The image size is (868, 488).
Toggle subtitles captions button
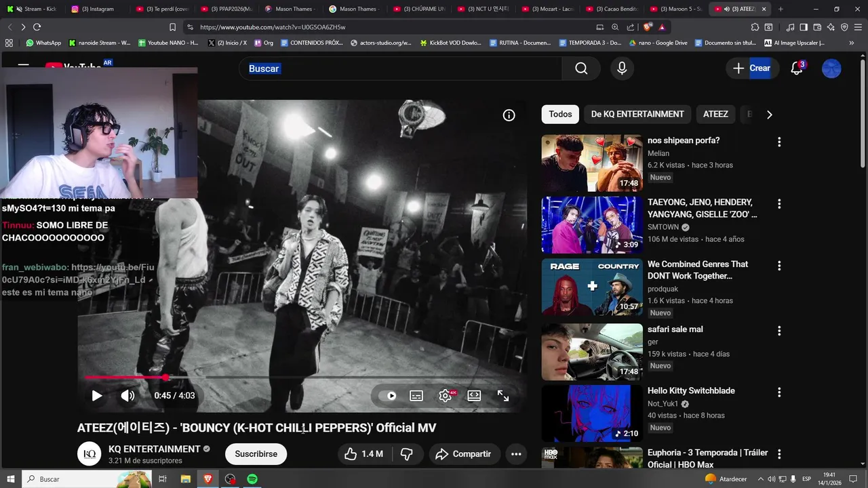[x=416, y=396]
